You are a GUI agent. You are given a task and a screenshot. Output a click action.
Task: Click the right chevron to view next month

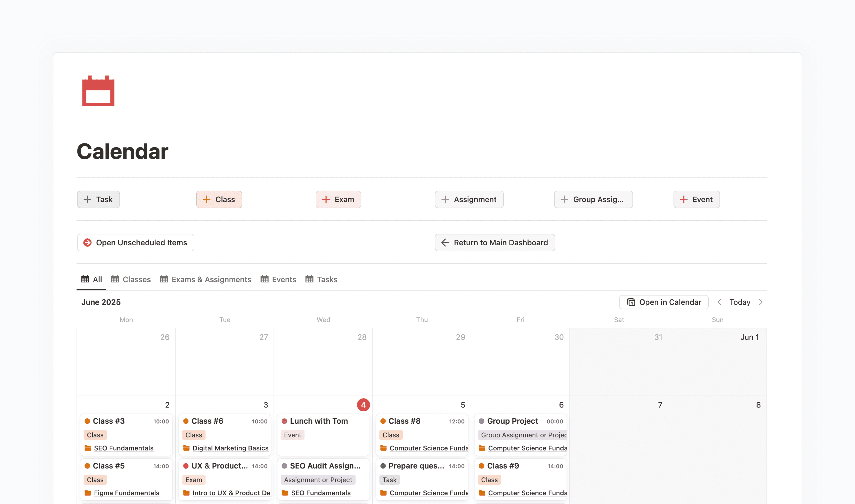click(761, 302)
